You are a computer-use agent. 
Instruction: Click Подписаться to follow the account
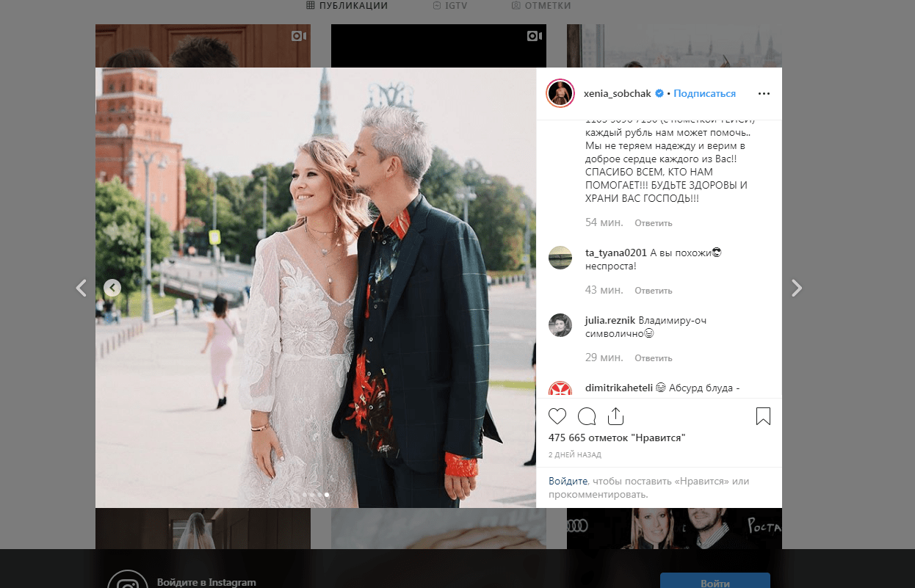pos(704,94)
